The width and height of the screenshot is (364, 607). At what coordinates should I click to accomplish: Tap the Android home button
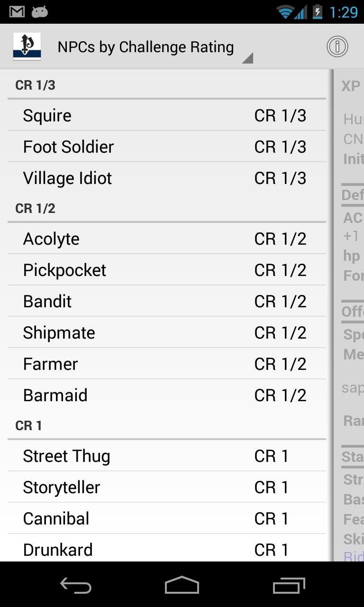[182, 585]
